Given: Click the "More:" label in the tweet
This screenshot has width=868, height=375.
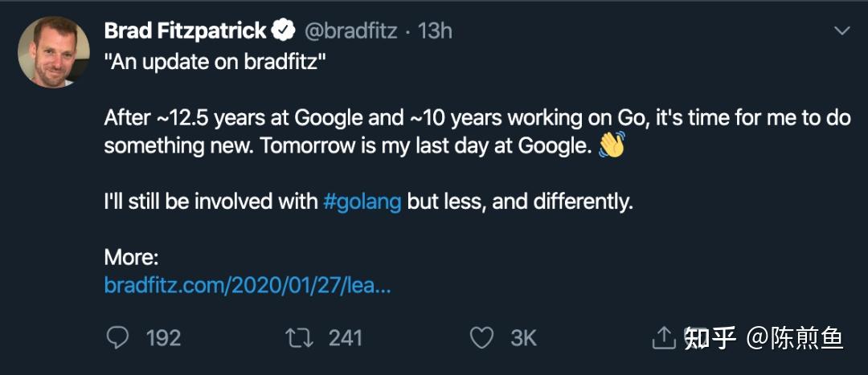Looking at the screenshot, I should click(x=132, y=258).
